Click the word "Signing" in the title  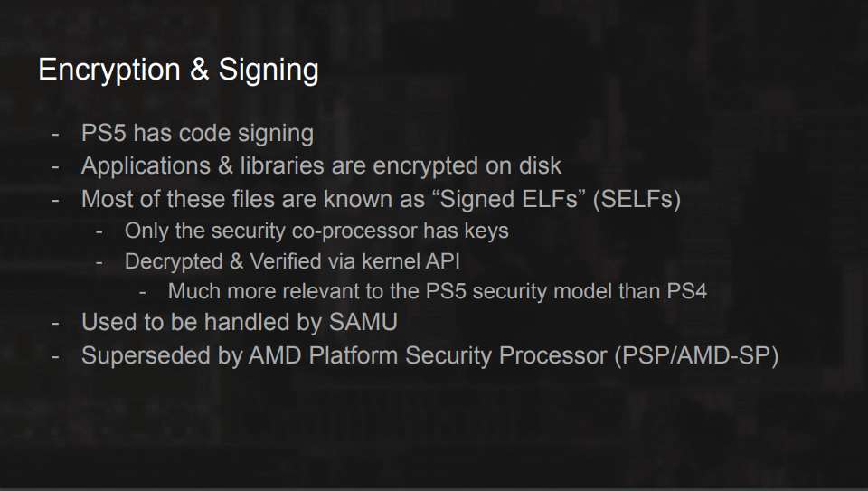269,71
